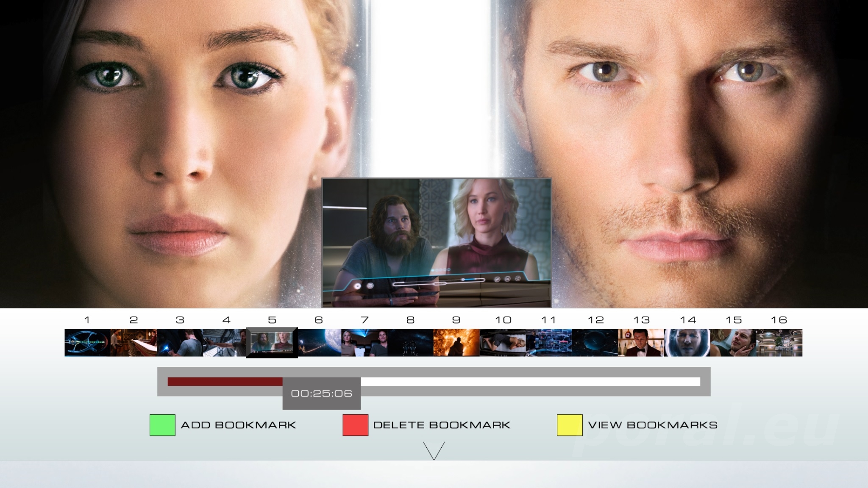
Task: Click chapter number 5 label
Action: point(272,320)
